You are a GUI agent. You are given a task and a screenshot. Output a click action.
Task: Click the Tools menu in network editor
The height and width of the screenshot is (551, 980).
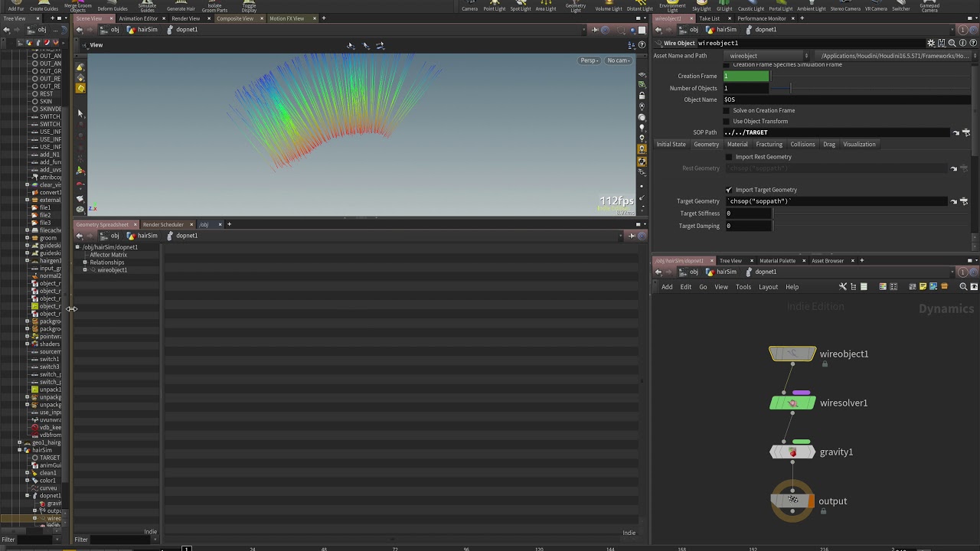(x=743, y=287)
